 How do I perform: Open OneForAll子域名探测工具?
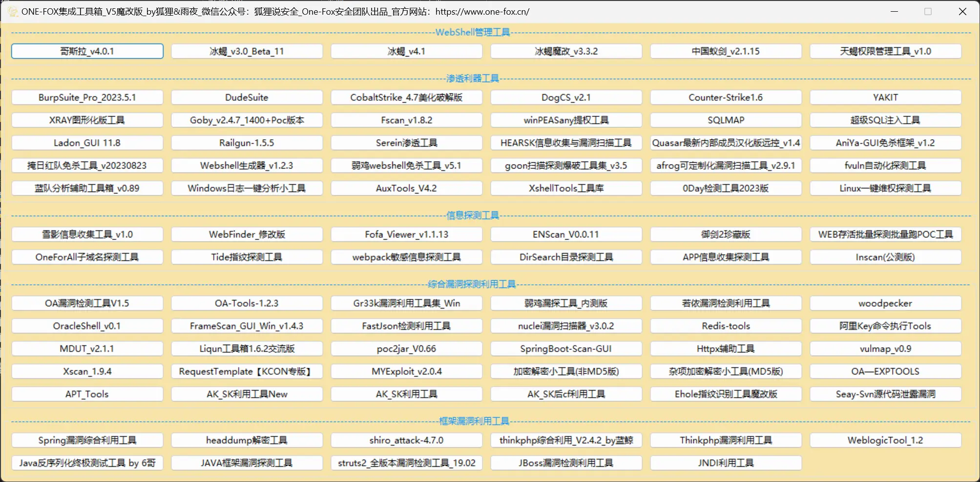tap(87, 257)
